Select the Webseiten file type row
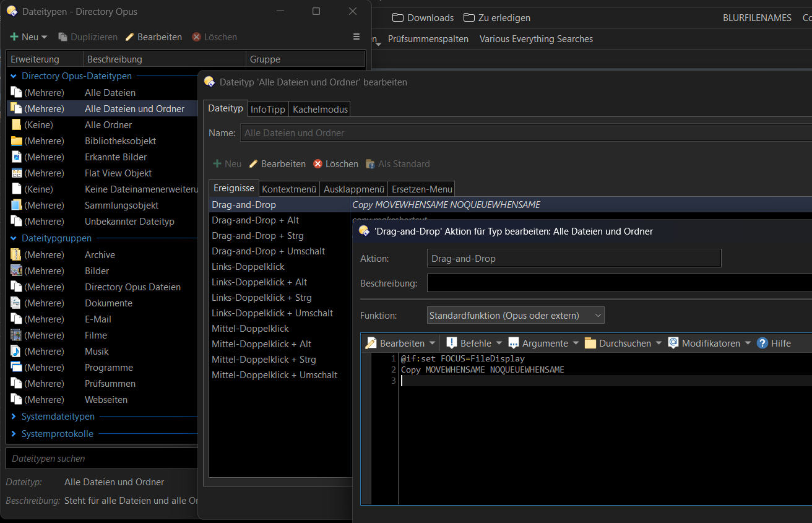Screen dimensions: 812x523 coord(102,399)
